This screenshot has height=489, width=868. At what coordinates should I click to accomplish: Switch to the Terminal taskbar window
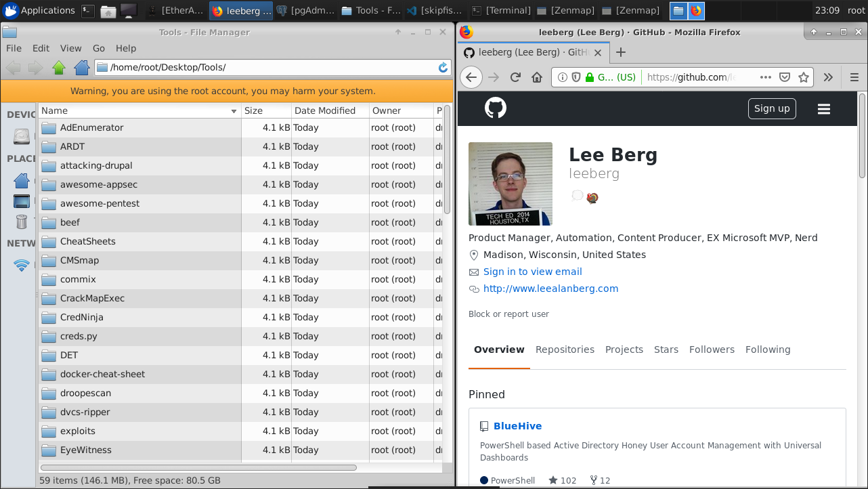point(501,11)
